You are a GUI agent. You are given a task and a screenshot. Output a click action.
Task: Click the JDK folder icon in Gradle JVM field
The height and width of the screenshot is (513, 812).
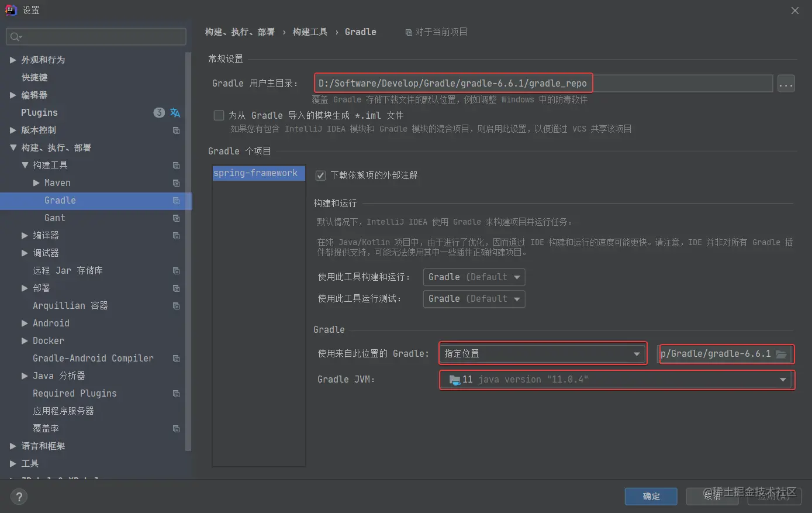455,380
